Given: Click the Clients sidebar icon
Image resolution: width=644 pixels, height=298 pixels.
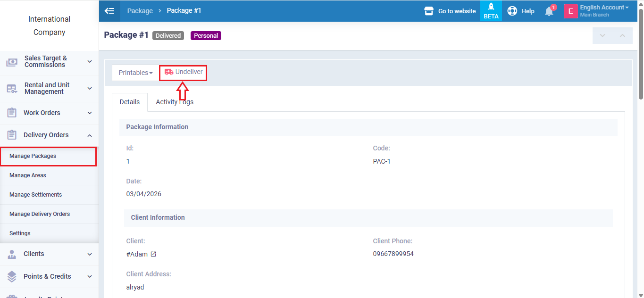Looking at the screenshot, I should (x=12, y=254).
